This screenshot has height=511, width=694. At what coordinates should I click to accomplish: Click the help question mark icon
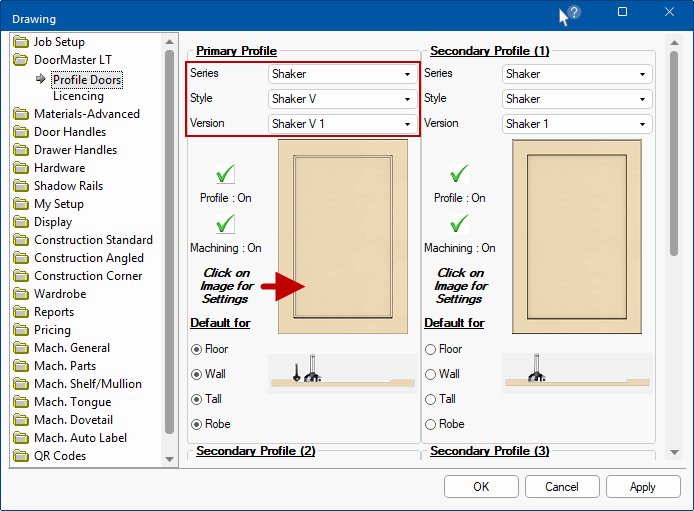574,13
